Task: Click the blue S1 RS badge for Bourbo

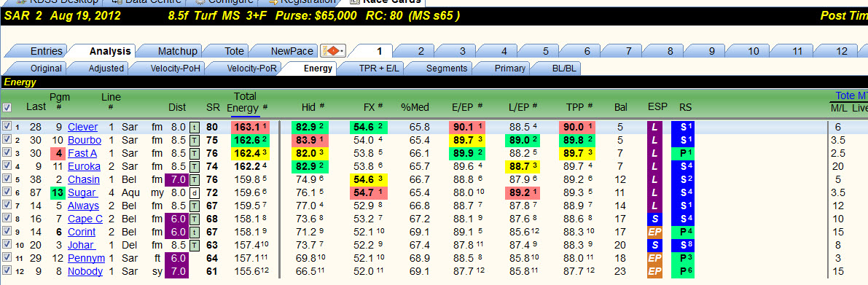Action: pos(683,140)
